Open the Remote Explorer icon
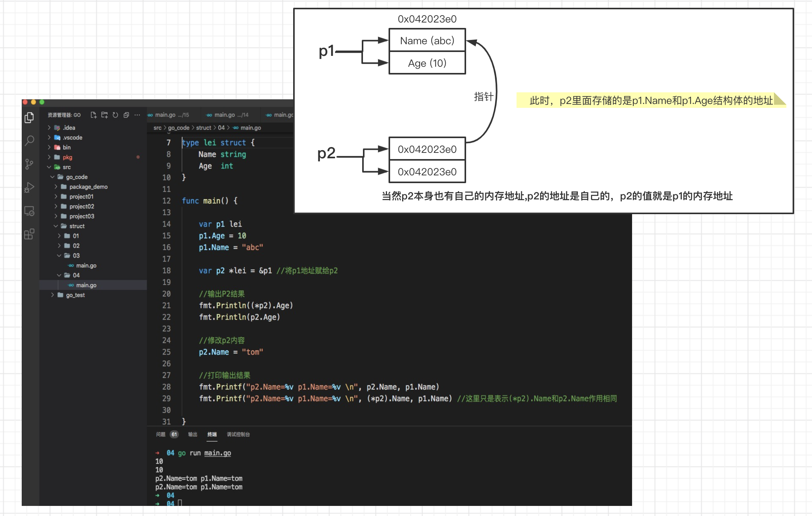This screenshot has width=812, height=516. coord(29,211)
